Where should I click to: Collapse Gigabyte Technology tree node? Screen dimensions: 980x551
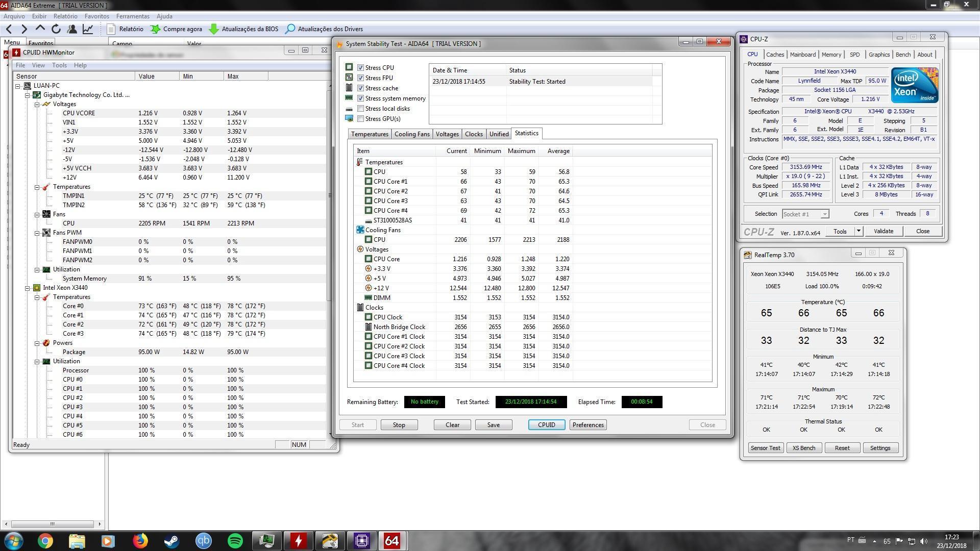28,95
